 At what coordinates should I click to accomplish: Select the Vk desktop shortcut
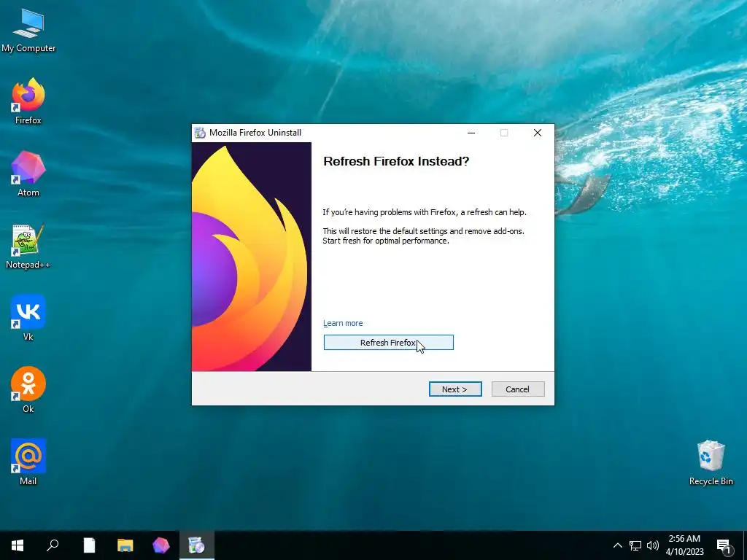pos(28,318)
